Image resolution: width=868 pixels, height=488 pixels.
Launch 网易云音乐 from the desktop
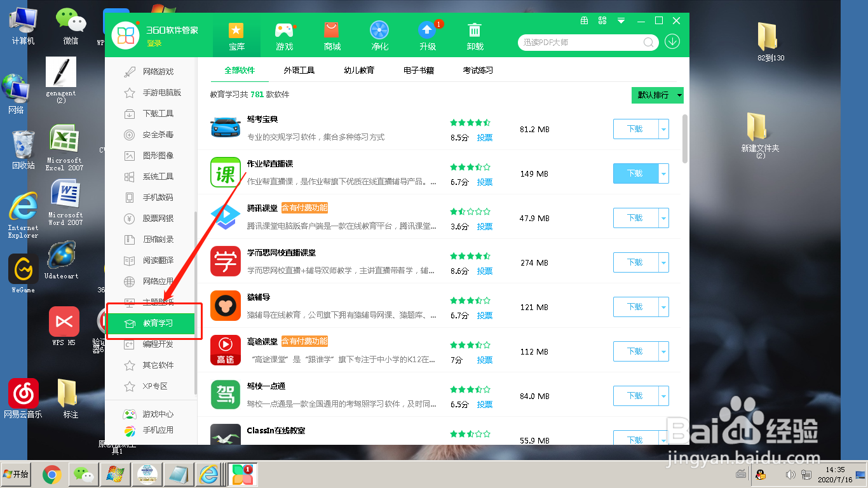[22, 393]
